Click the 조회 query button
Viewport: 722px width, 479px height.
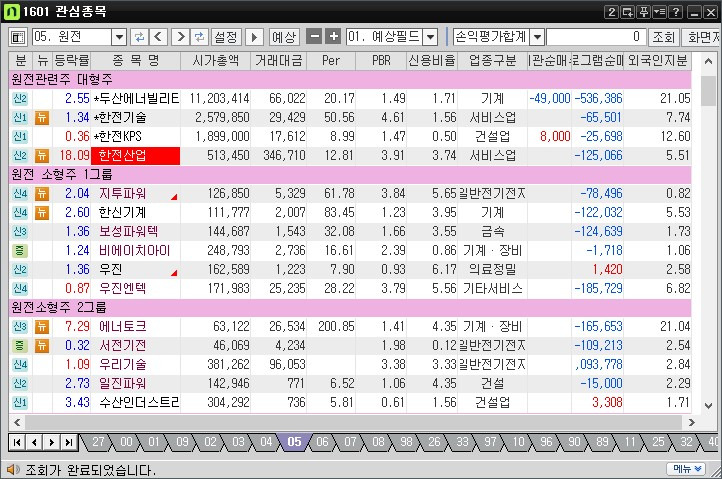664,37
